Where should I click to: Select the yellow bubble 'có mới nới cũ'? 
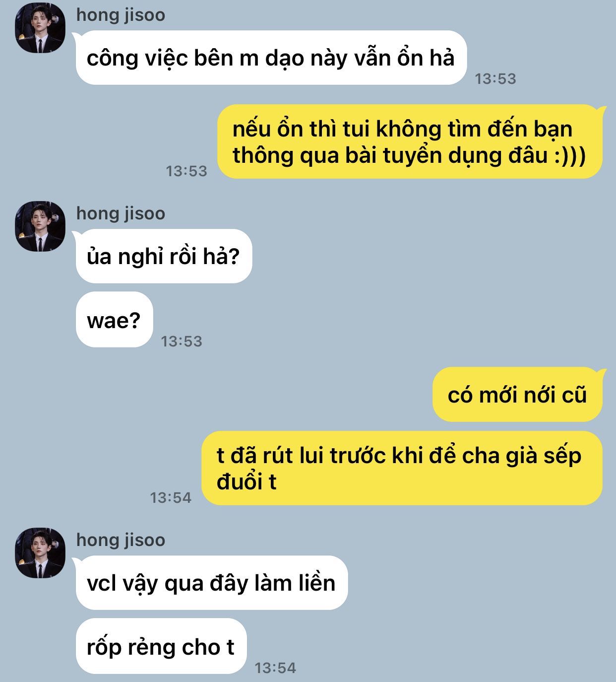coord(517,395)
